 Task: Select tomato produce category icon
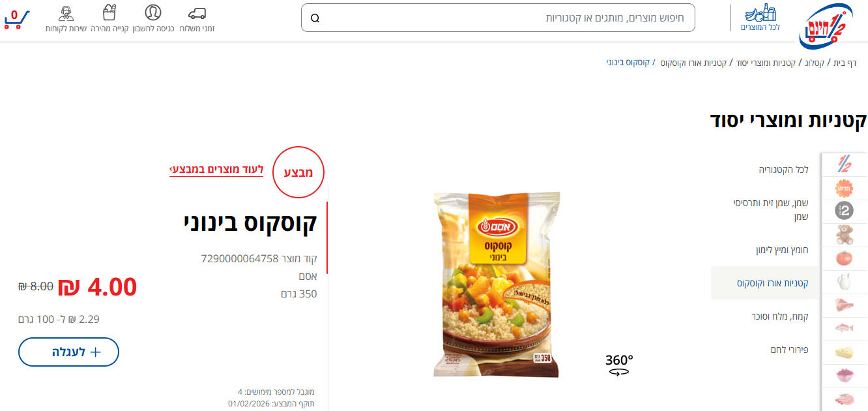point(845,258)
